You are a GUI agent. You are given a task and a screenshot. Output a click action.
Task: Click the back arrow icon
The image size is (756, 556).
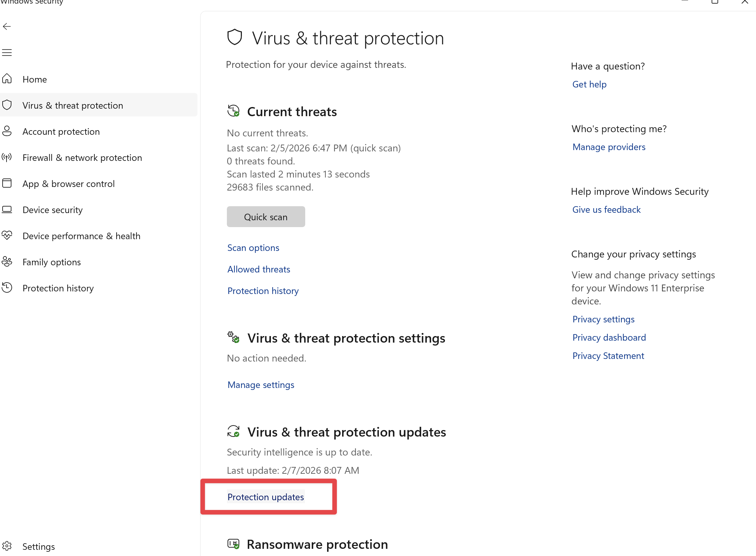(x=7, y=26)
